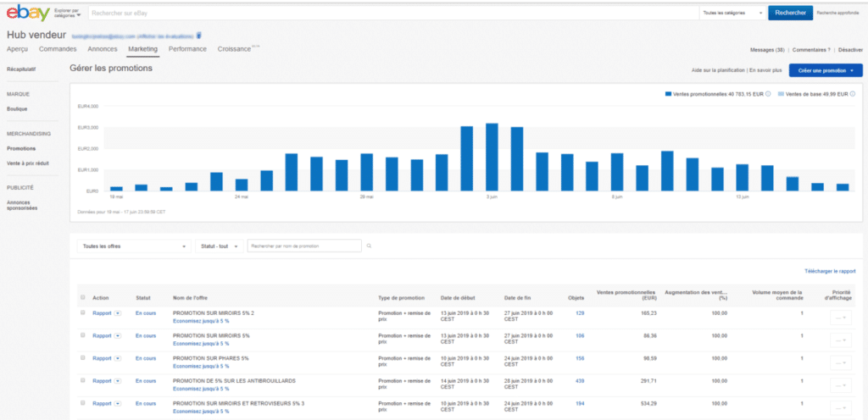Open the Toutes les offres filter dropdown
Screen dimensions: 868x420
click(x=134, y=246)
